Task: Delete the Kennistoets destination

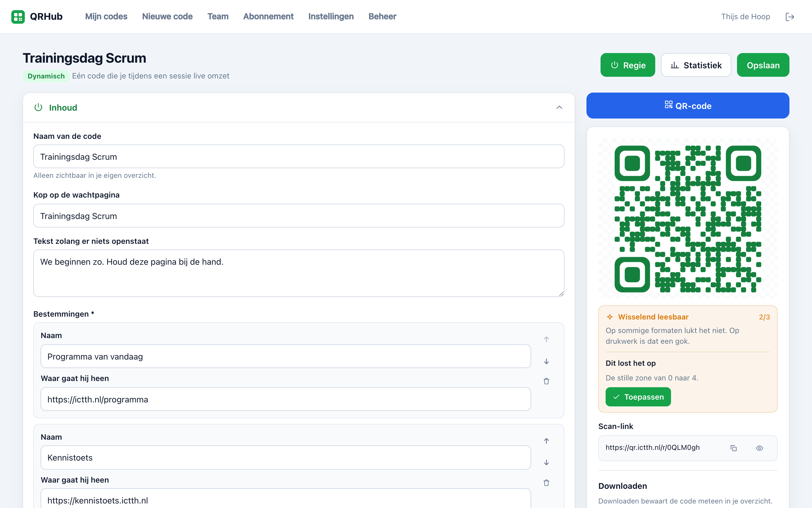Action: click(546, 483)
